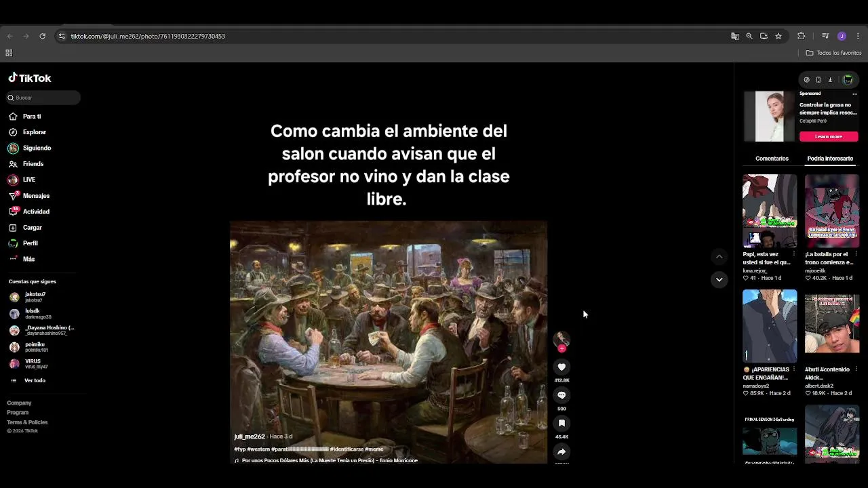The image size is (868, 488).
Task: Open coins icon in top pill
Action: coord(806,80)
